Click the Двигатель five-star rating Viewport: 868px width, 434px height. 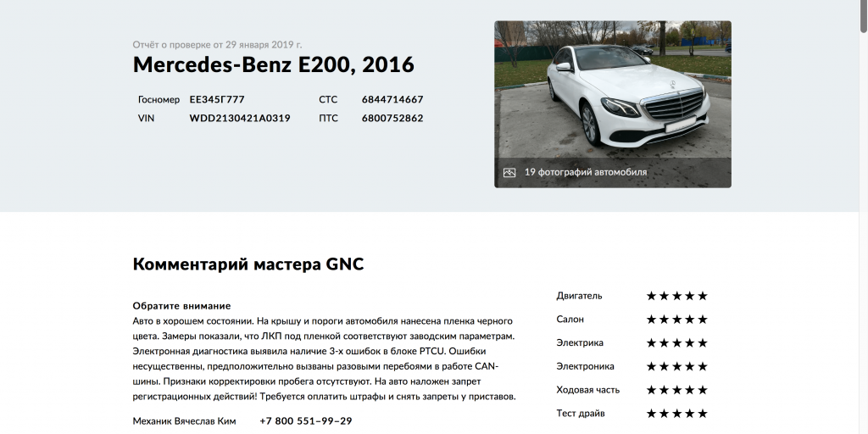coord(676,296)
